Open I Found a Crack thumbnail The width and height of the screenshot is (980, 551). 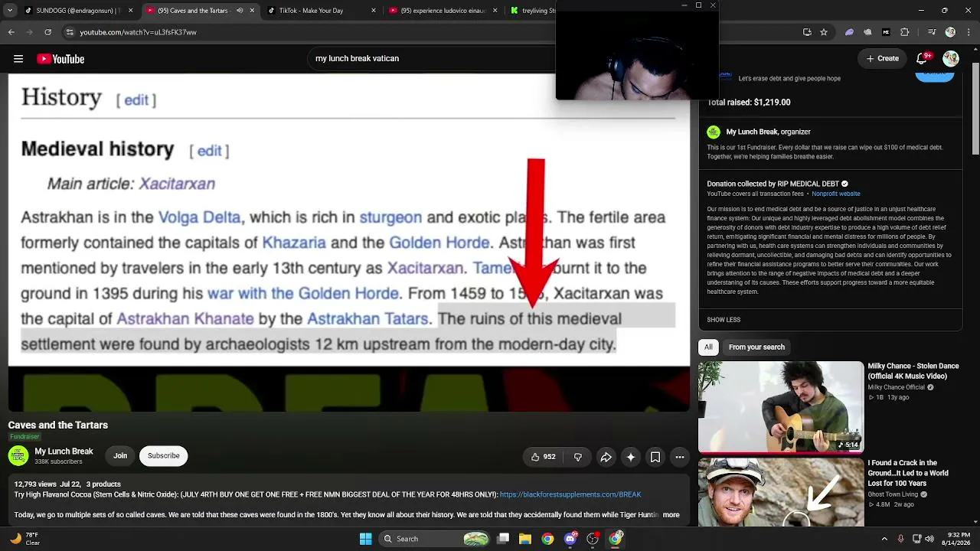(x=781, y=492)
